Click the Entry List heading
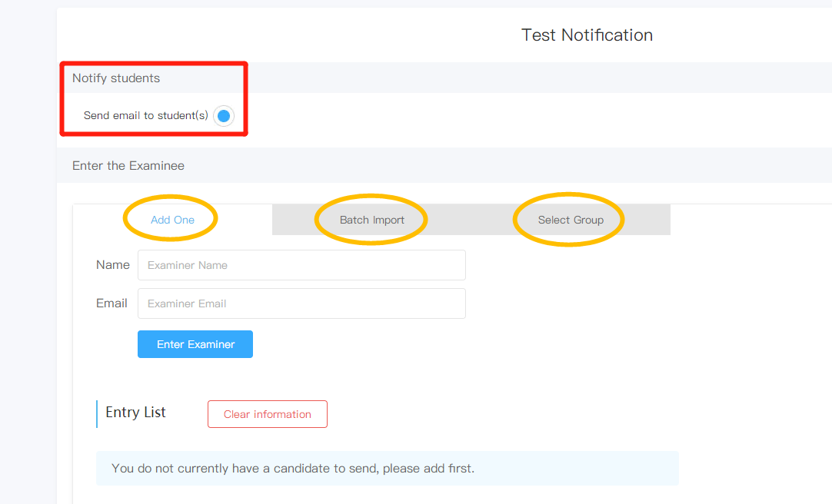The width and height of the screenshot is (832, 504). pyautogui.click(x=136, y=413)
